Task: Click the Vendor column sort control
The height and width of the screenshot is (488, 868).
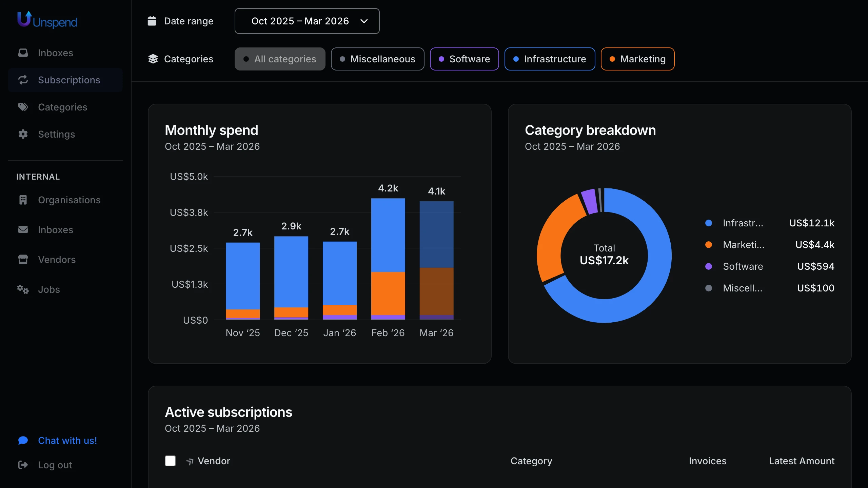Action: click(190, 461)
